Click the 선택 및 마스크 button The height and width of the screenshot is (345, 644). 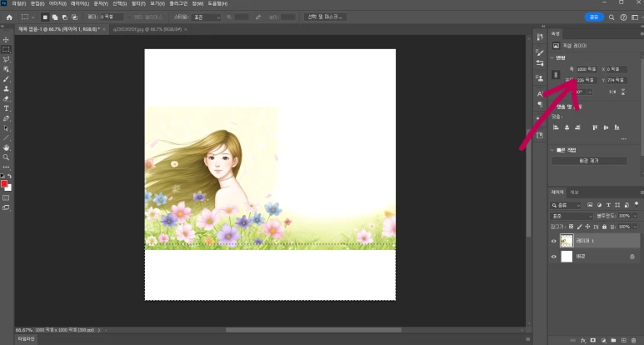[x=323, y=17]
